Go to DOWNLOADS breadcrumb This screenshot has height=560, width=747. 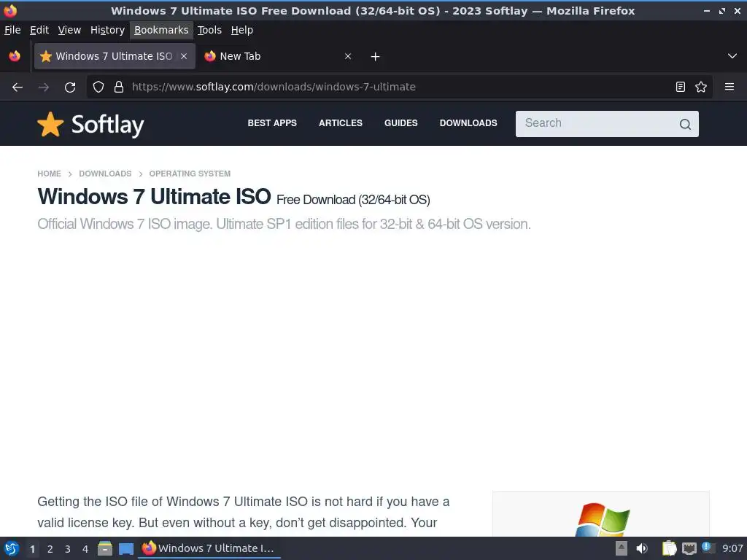[105, 174]
